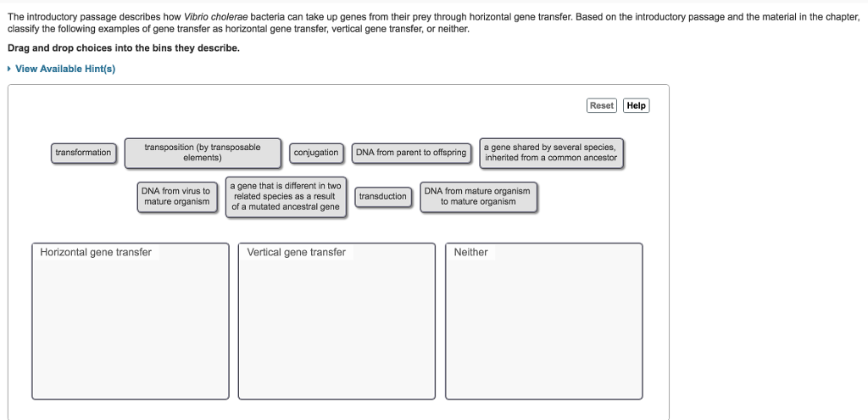Choose the gene shared by several species tile
The height and width of the screenshot is (420, 868).
pos(551,153)
